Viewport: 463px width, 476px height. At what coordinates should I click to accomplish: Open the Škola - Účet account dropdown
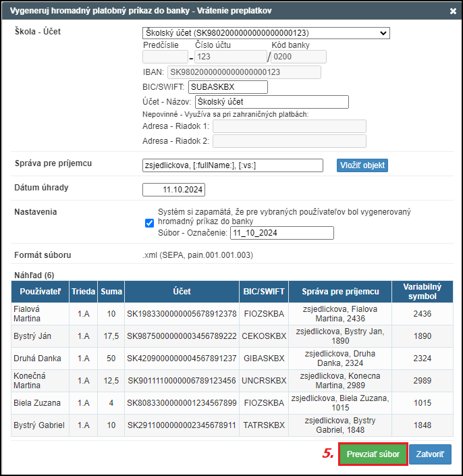[266, 33]
